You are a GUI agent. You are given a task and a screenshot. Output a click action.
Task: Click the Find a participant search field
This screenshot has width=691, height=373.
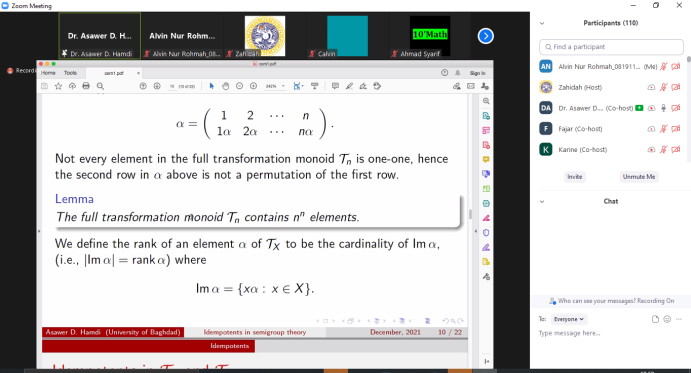pos(611,47)
